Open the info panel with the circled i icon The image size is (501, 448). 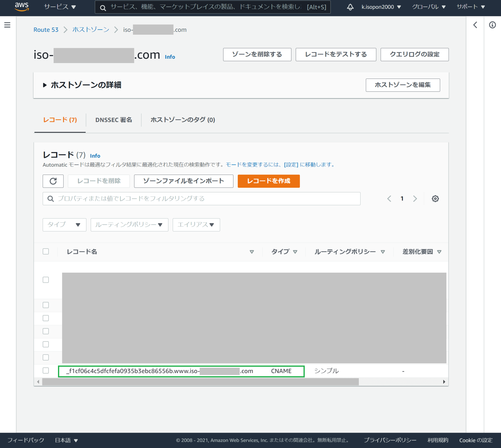coord(492,25)
